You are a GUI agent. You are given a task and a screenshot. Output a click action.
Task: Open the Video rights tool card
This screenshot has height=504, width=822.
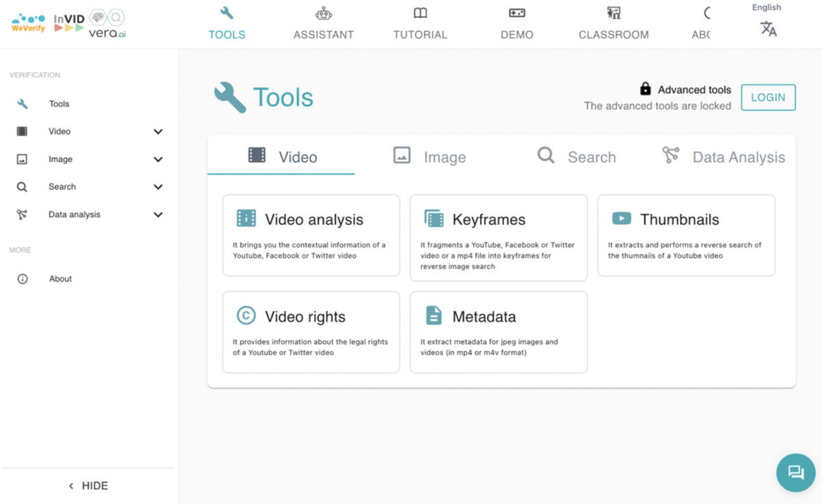tap(311, 332)
